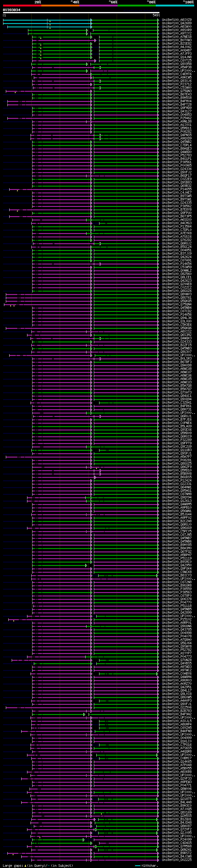Open hit UniRef100_P38561
Screen dimensions: 197x868
177,162
